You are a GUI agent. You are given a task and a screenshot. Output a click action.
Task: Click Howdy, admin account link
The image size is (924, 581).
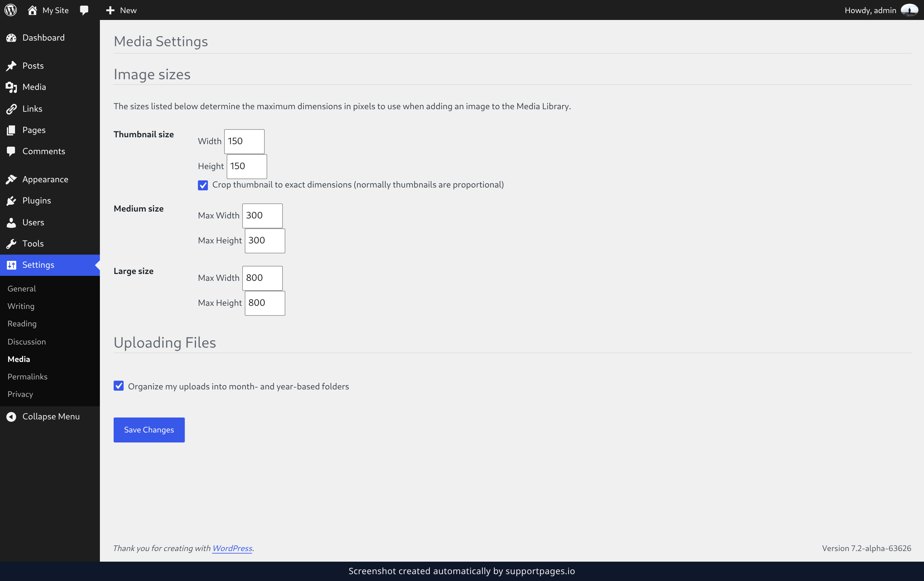pyautogui.click(x=870, y=10)
